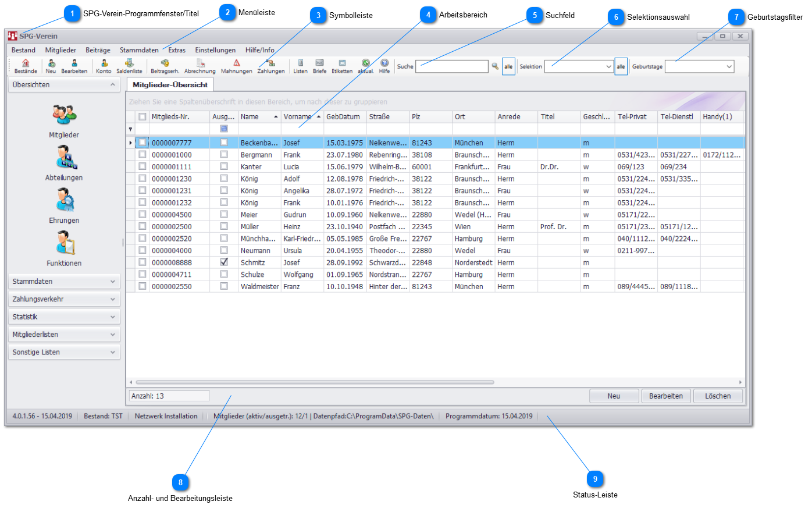
Task: Click the horizontal scrollbar below the table
Action: coord(314,382)
